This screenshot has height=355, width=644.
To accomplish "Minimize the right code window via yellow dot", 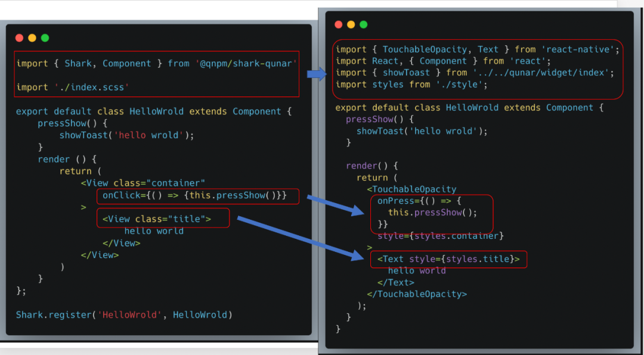I will [x=351, y=24].
